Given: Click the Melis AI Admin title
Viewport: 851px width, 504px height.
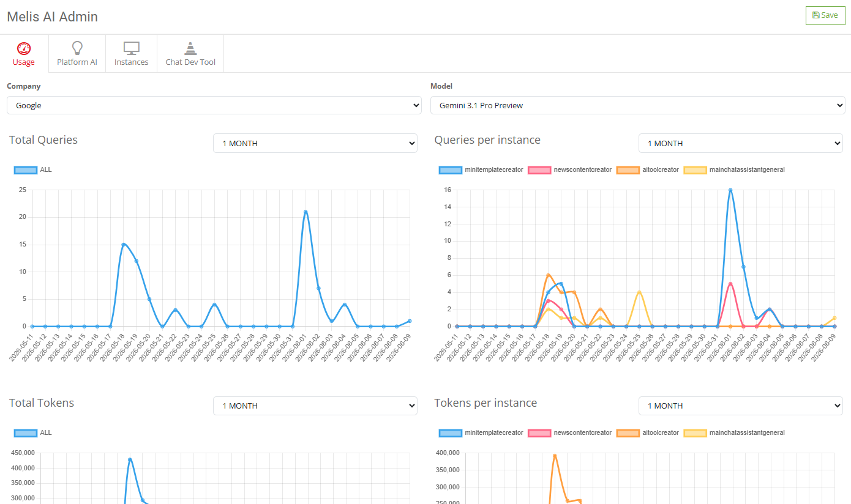Looking at the screenshot, I should pyautogui.click(x=53, y=17).
